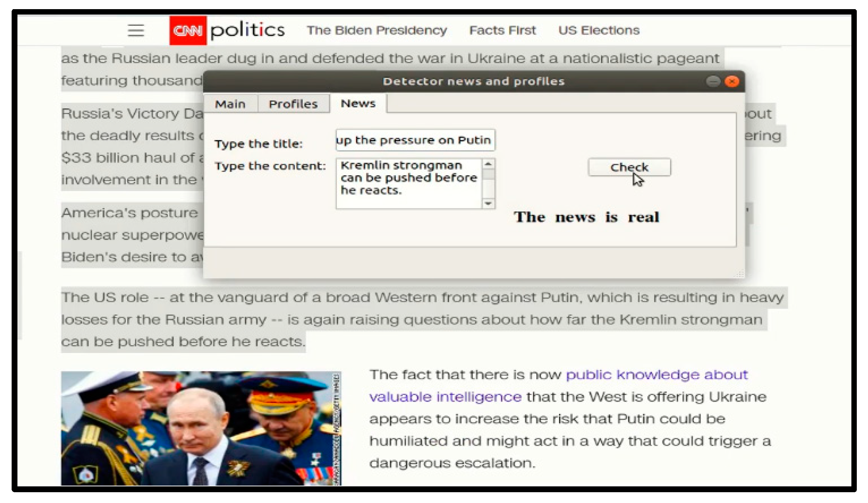Click the window resize grip at the dialog corner
The height and width of the screenshot is (503, 868).
(739, 273)
